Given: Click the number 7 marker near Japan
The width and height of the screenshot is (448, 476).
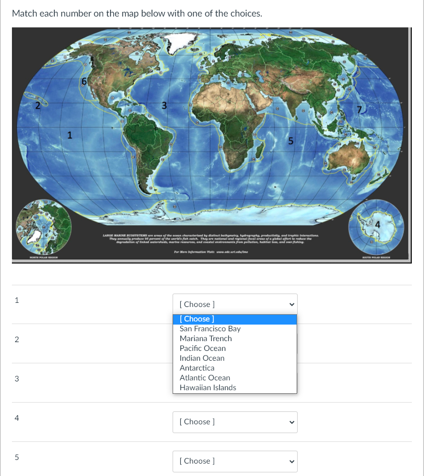Looking at the screenshot, I should coord(360,110).
